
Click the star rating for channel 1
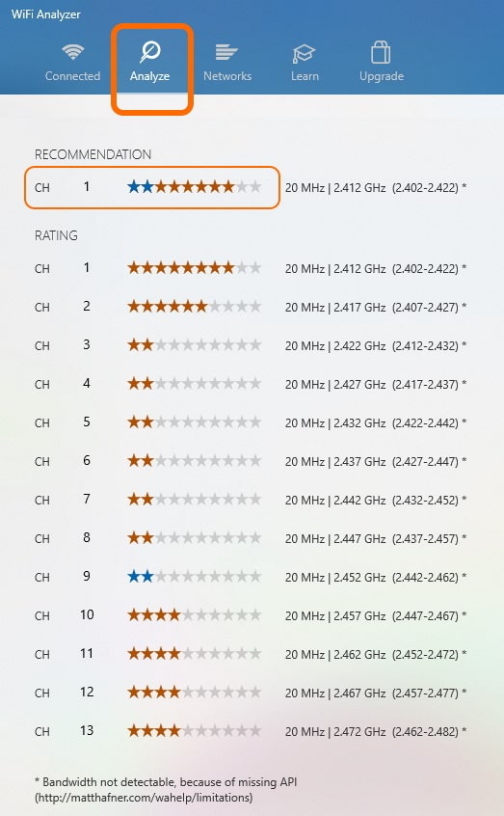(x=195, y=268)
